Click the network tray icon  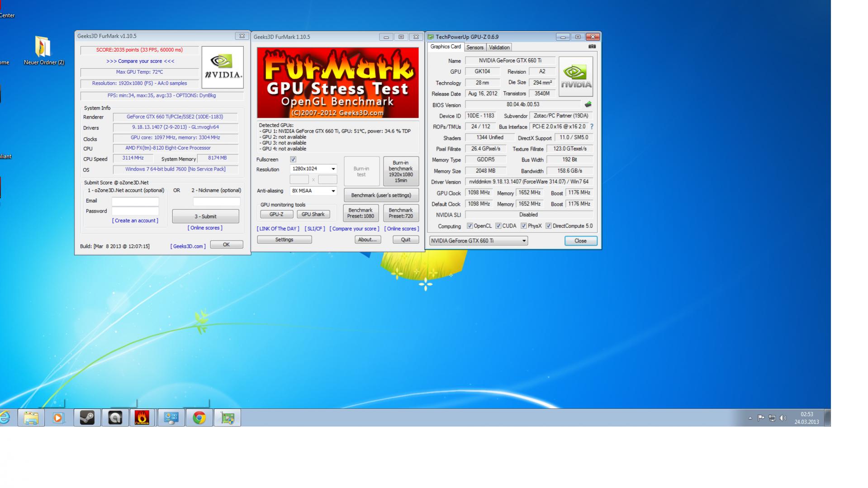(x=772, y=418)
